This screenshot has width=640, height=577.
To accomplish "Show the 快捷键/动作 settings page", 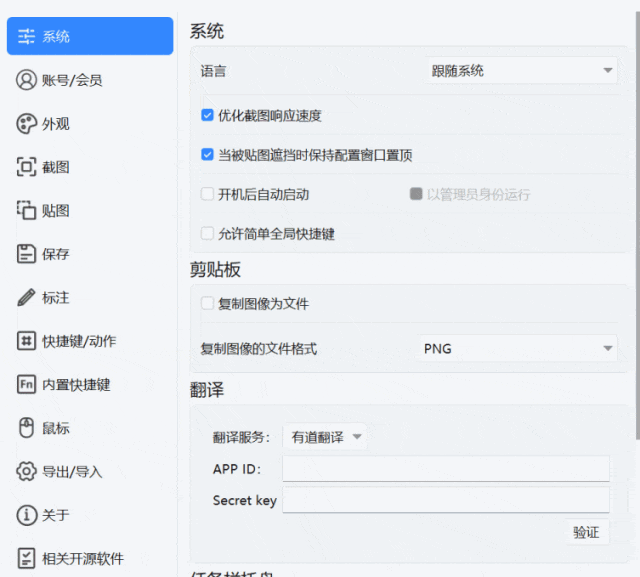I will [90, 341].
